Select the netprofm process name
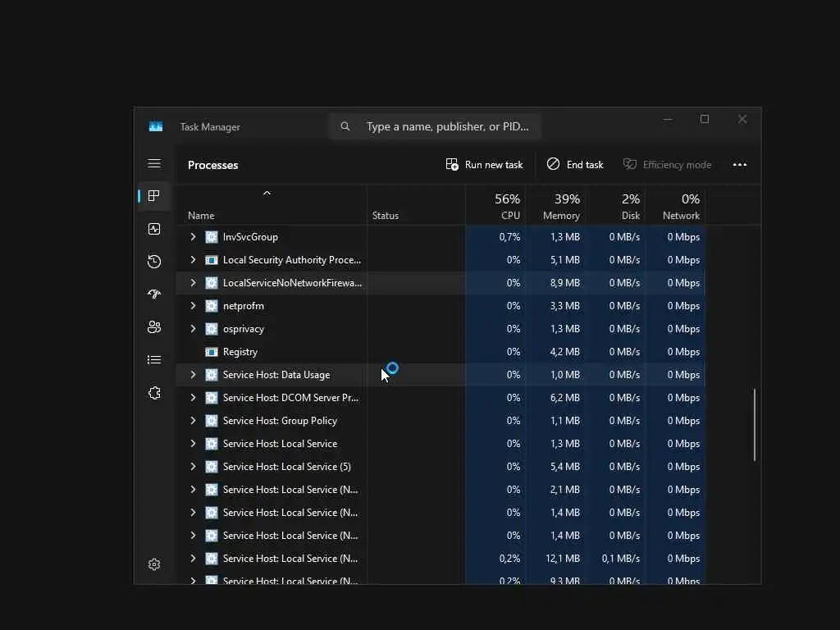 [243, 306]
